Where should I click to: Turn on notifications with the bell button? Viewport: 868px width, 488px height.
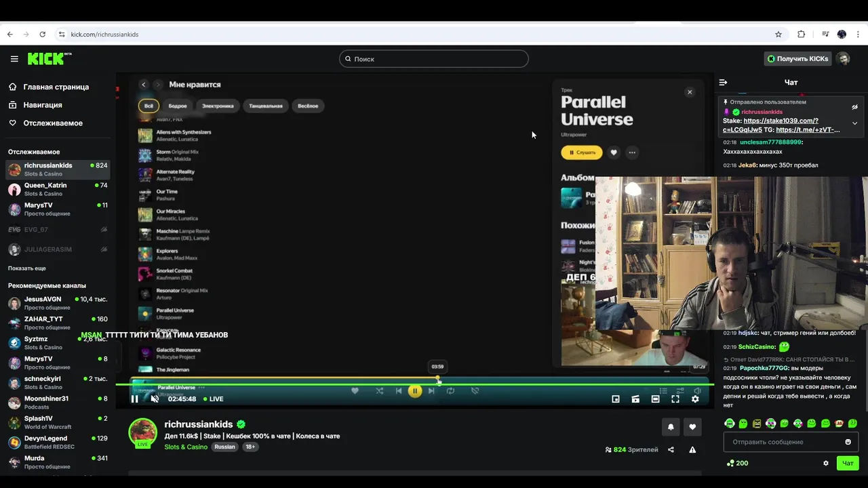pos(671,427)
